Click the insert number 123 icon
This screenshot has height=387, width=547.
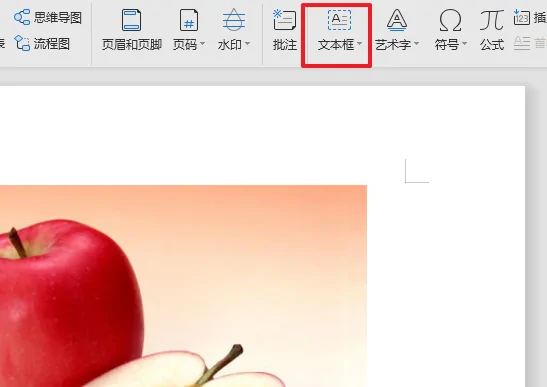(x=522, y=17)
